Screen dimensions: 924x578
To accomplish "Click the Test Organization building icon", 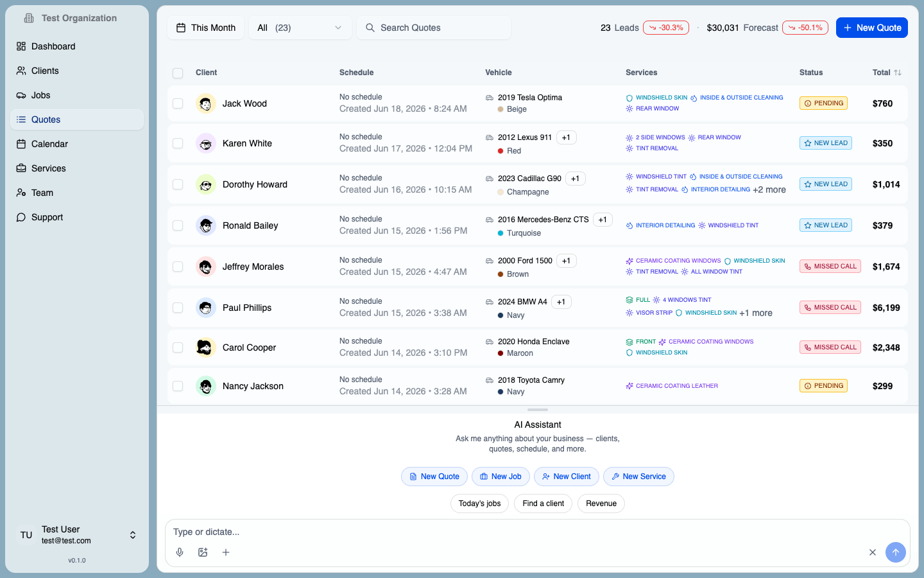I will point(29,18).
